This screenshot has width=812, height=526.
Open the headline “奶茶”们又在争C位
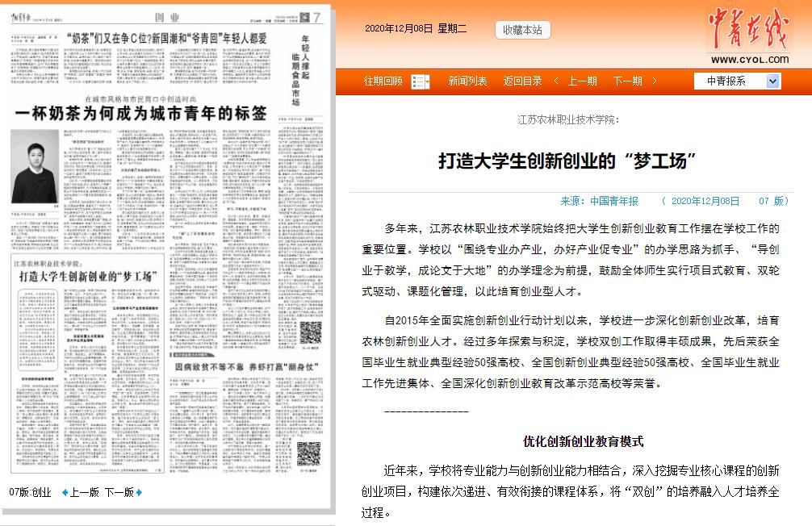tap(167, 38)
